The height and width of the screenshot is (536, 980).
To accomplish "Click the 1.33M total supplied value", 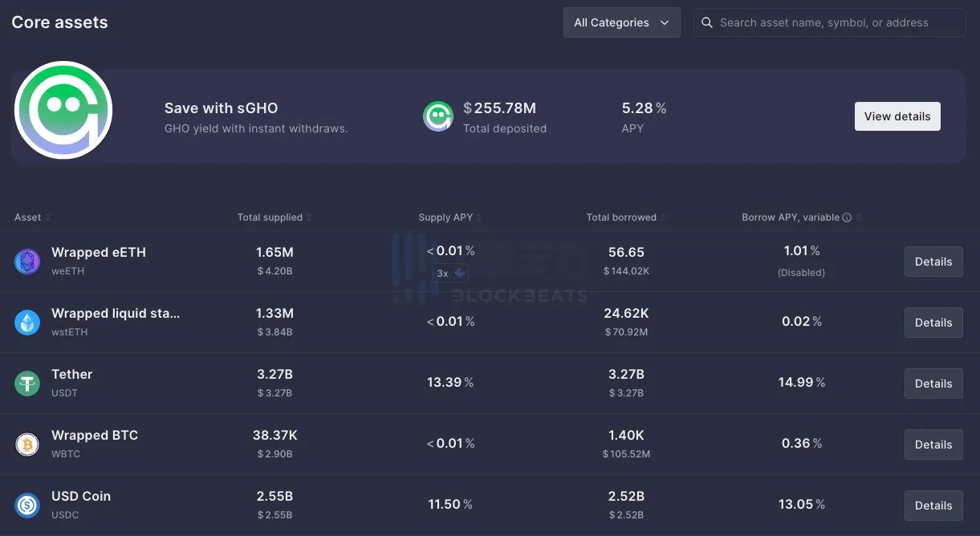I will pos(274,313).
